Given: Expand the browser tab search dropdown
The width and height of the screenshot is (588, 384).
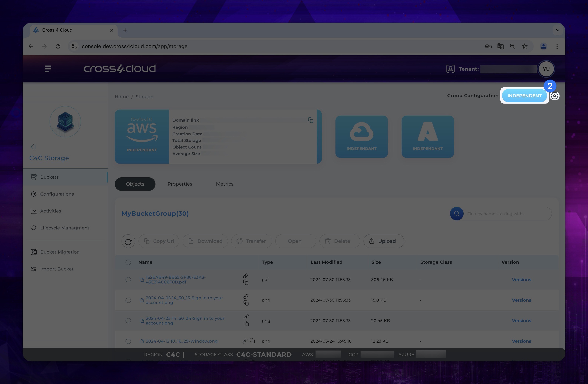Looking at the screenshot, I should tap(558, 30).
